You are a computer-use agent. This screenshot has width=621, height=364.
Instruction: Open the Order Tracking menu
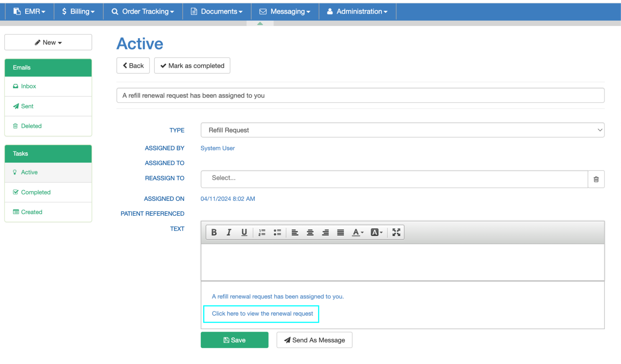click(x=143, y=11)
